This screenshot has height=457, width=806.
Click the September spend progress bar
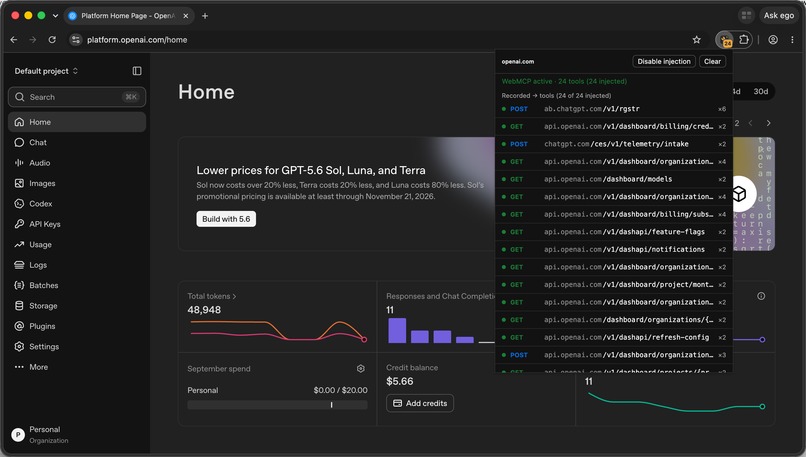pyautogui.click(x=277, y=405)
